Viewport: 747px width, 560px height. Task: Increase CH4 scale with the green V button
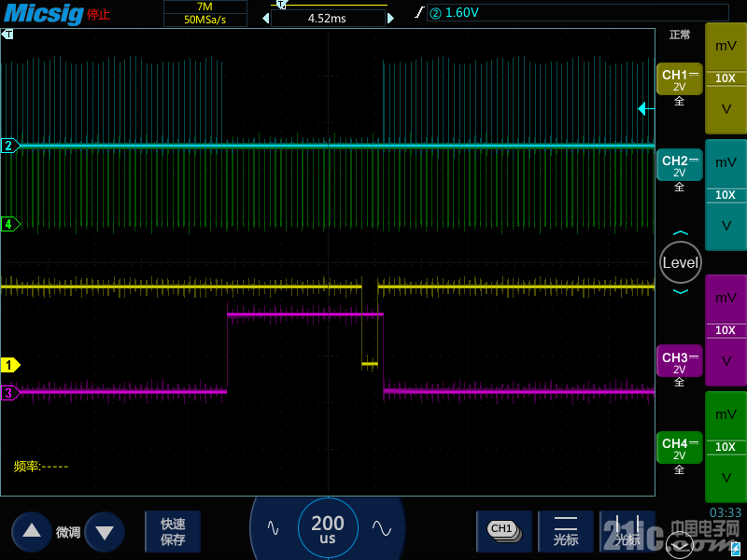point(726,478)
